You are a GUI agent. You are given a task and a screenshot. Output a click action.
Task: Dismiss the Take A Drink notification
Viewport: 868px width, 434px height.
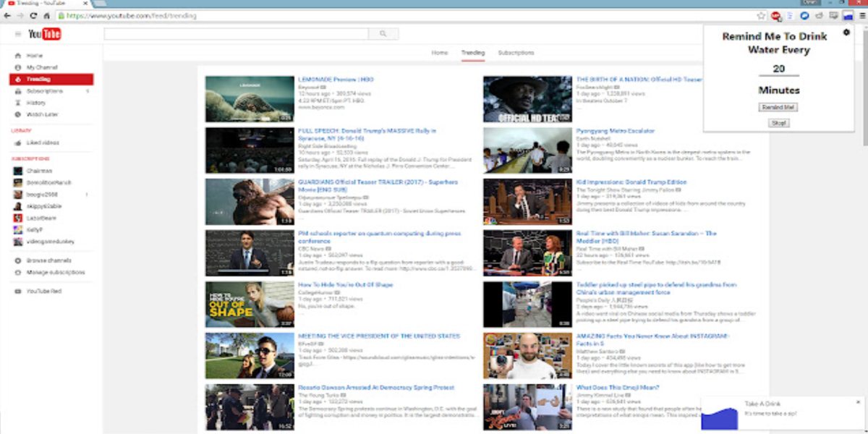859,402
